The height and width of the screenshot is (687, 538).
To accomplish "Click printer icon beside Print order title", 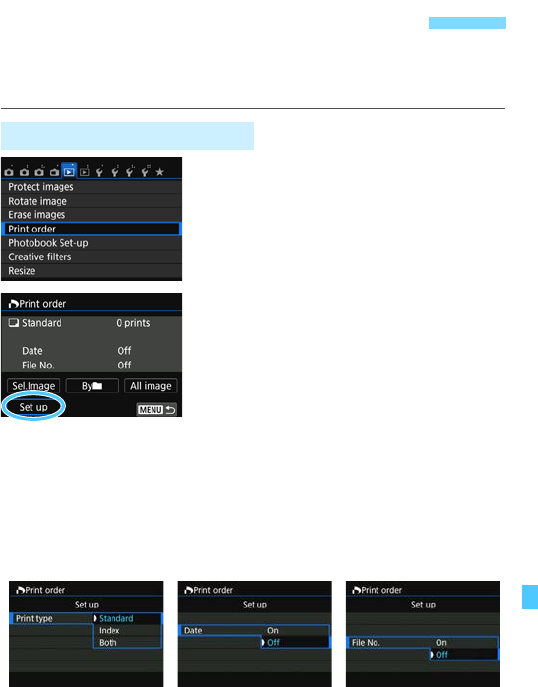I will pos(14,304).
